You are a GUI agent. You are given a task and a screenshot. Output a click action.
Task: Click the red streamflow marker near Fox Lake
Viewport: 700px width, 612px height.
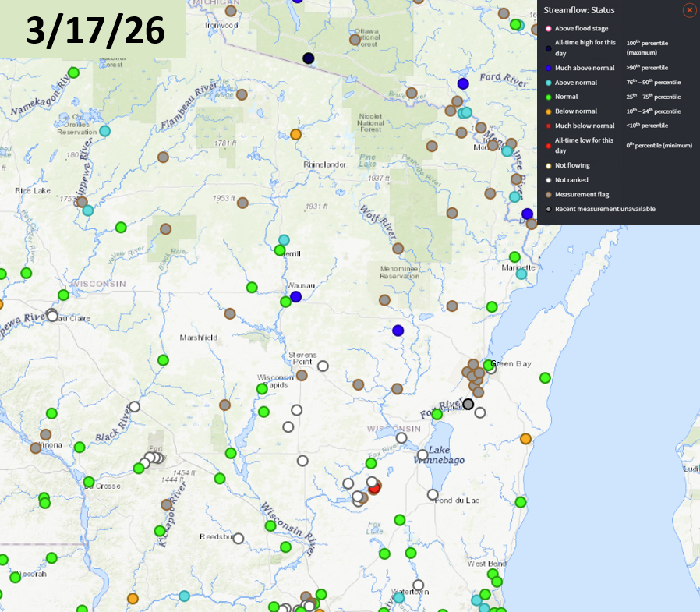pos(374,488)
